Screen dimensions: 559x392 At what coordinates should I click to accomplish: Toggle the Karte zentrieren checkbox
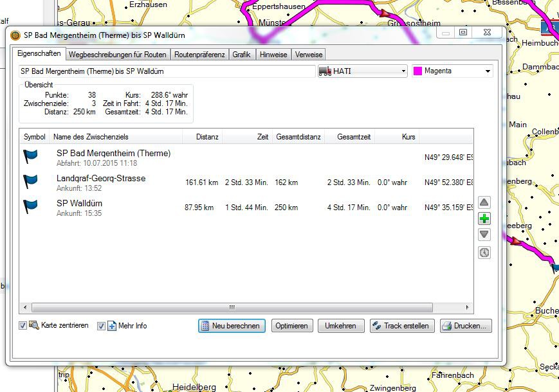(23, 326)
